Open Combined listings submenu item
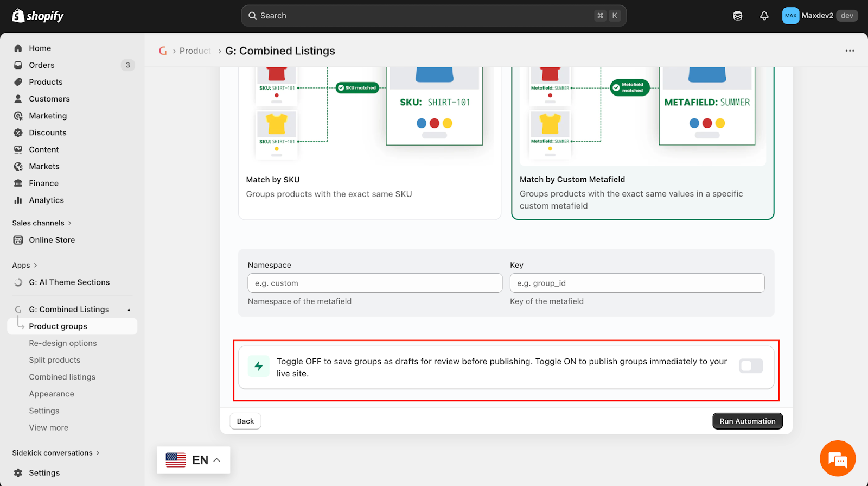Viewport: 868px width, 486px height. (62, 377)
